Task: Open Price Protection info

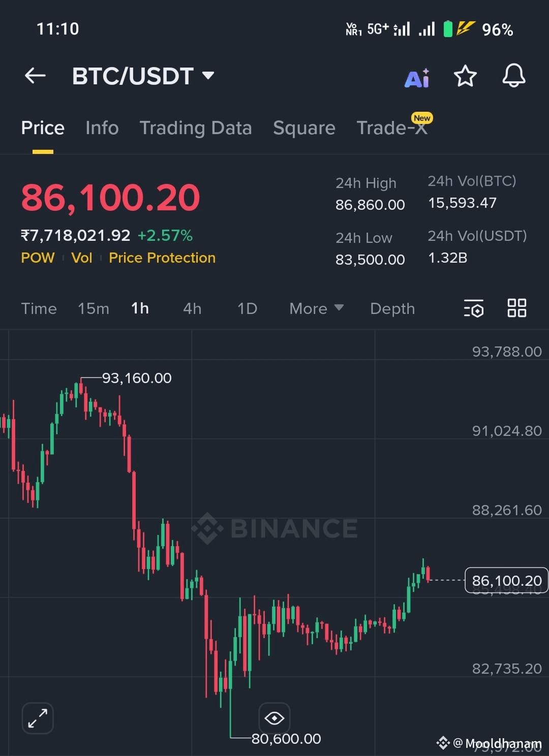Action: click(x=162, y=258)
